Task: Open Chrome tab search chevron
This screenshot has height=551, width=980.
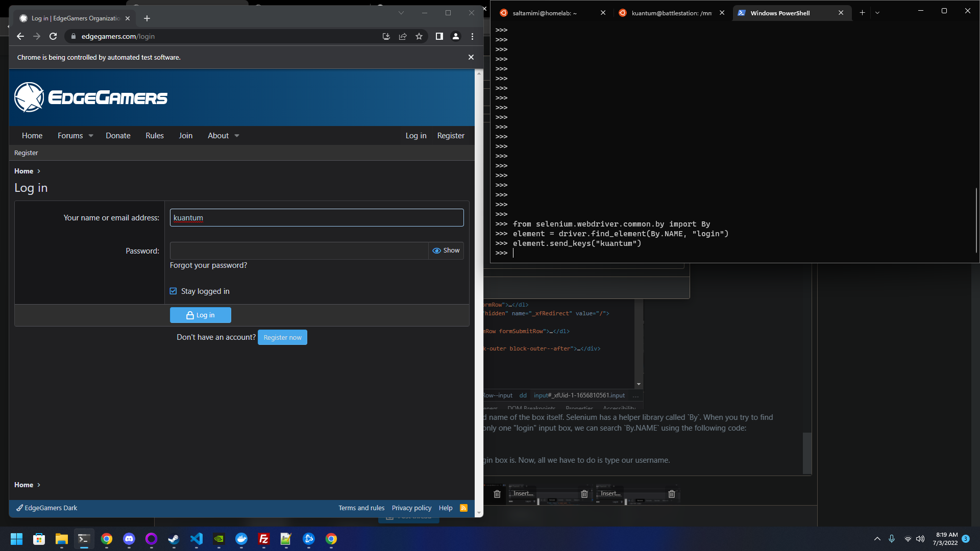Action: 401,13
